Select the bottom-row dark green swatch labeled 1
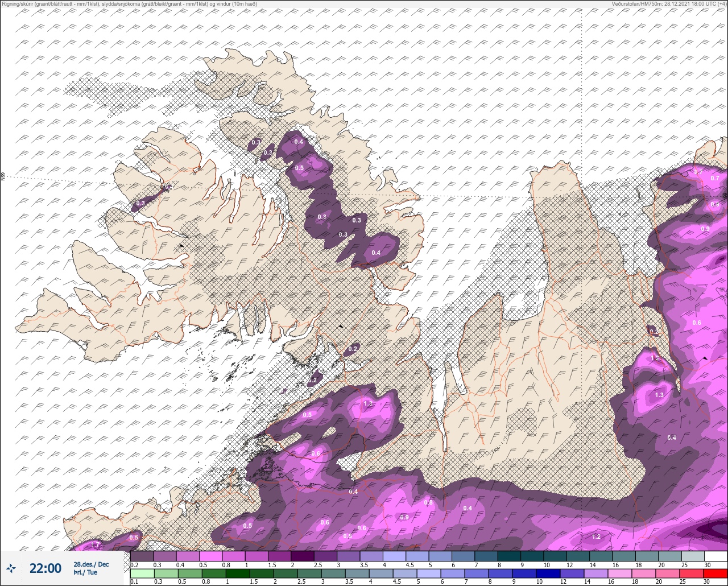 (238, 573)
